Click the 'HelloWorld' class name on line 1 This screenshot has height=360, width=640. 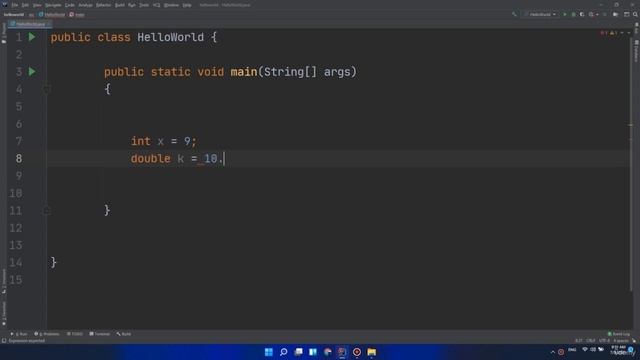[170, 37]
